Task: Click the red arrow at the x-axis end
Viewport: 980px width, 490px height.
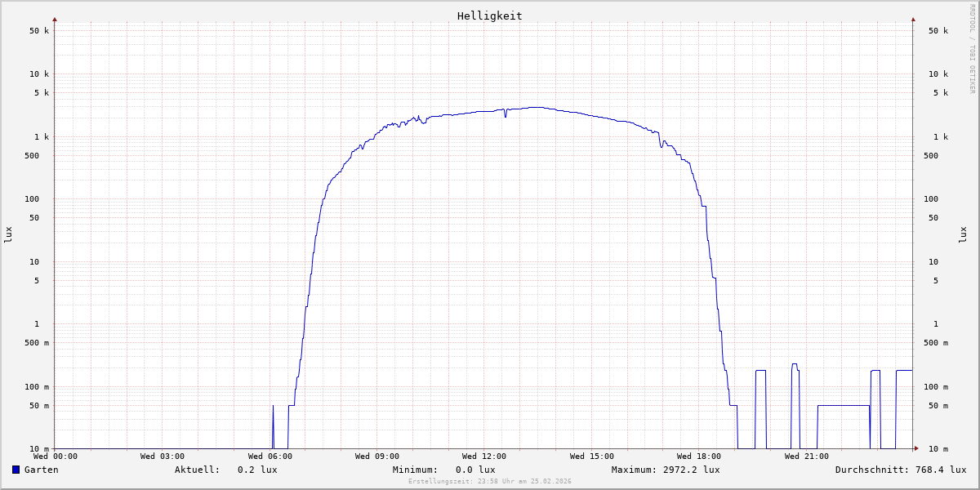Action: (915, 448)
